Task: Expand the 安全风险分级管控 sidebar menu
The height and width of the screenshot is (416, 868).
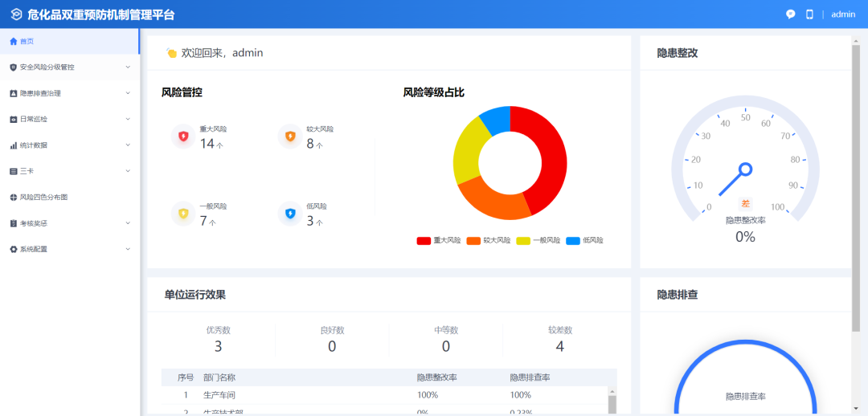Action: pyautogui.click(x=69, y=67)
